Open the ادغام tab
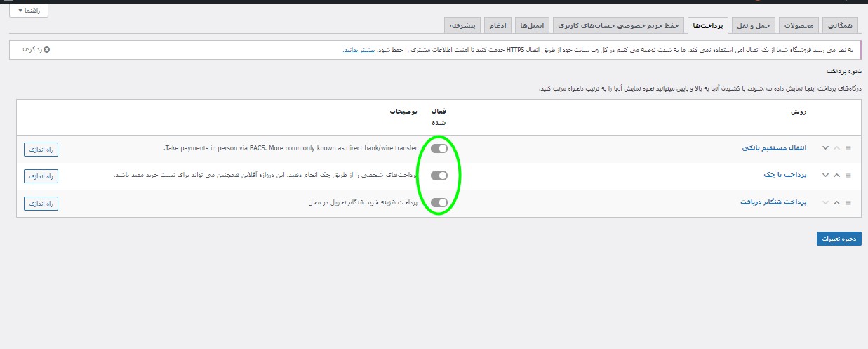 (x=499, y=26)
